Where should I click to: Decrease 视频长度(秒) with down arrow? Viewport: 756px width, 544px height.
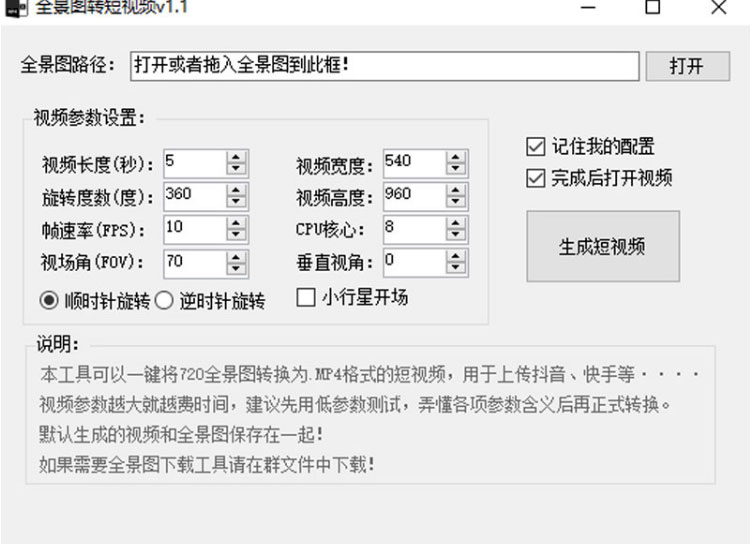[236, 169]
